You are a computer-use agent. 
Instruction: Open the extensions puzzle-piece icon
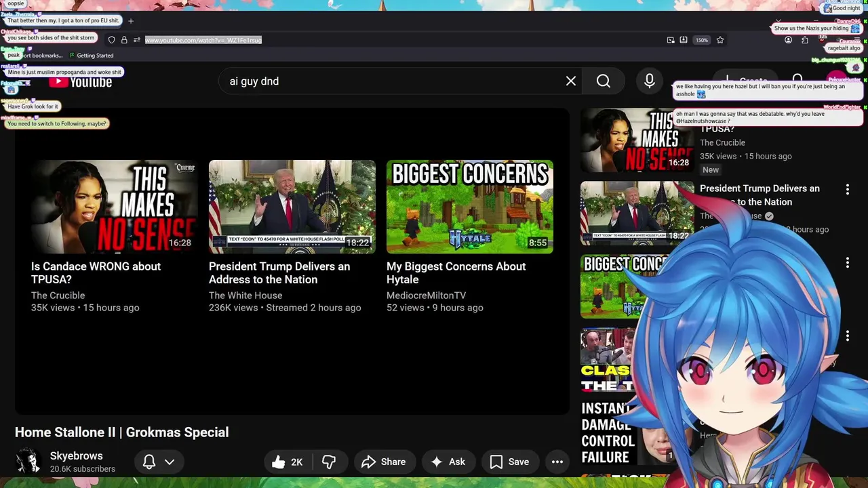coord(805,40)
